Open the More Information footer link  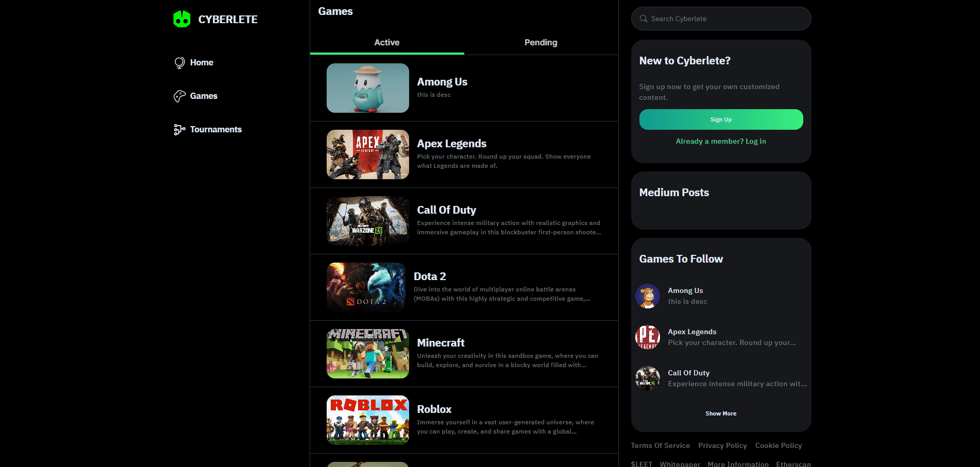point(738,464)
